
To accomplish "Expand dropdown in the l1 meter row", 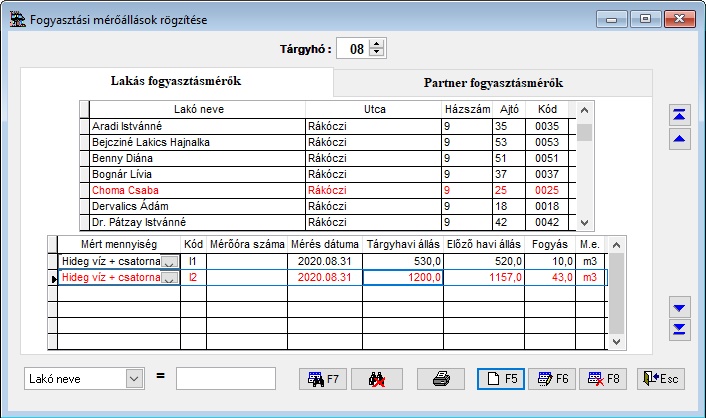I will [x=170, y=262].
